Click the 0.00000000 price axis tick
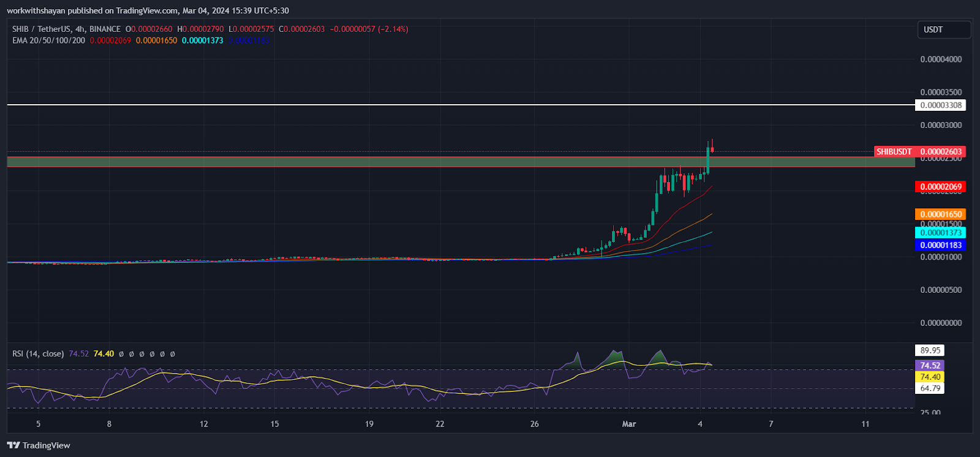The image size is (980, 457). tap(941, 323)
